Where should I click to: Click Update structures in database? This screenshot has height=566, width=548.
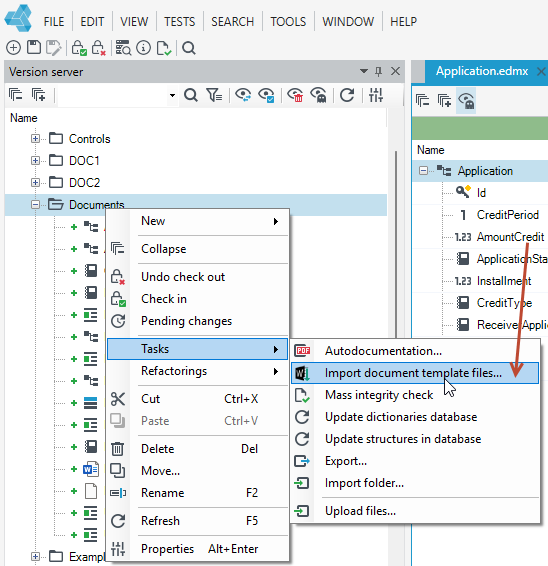[x=415, y=439]
